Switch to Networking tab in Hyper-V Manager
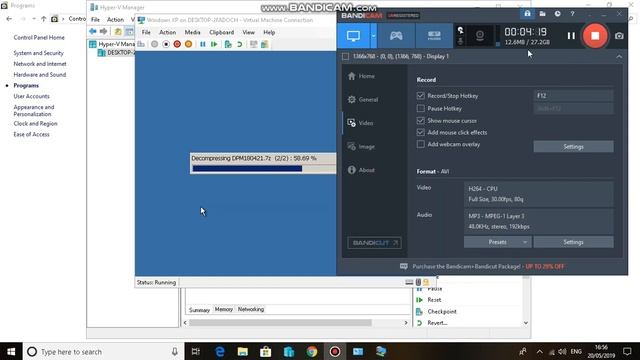The image size is (640, 360). (251, 309)
